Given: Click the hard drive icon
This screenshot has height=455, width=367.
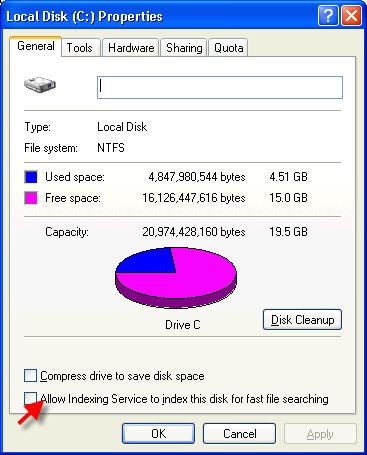Looking at the screenshot, I should pos(40,85).
